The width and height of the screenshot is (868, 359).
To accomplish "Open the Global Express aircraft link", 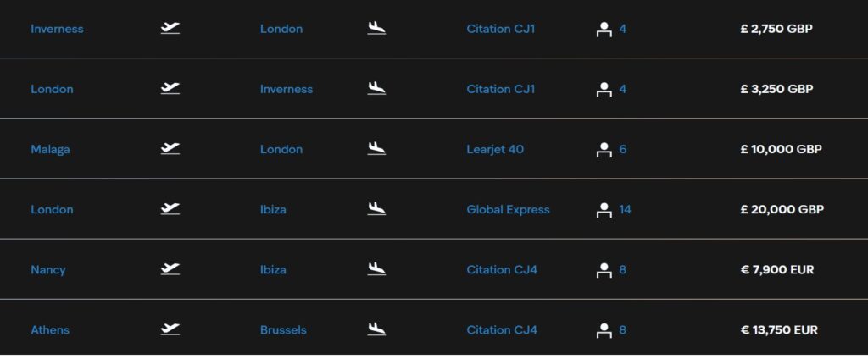I will pos(509,210).
